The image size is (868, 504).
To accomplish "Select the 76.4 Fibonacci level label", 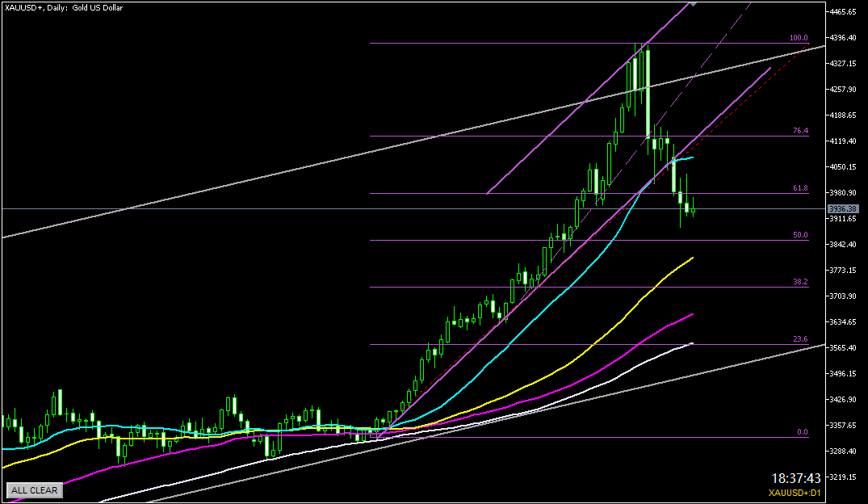I will 800,130.
